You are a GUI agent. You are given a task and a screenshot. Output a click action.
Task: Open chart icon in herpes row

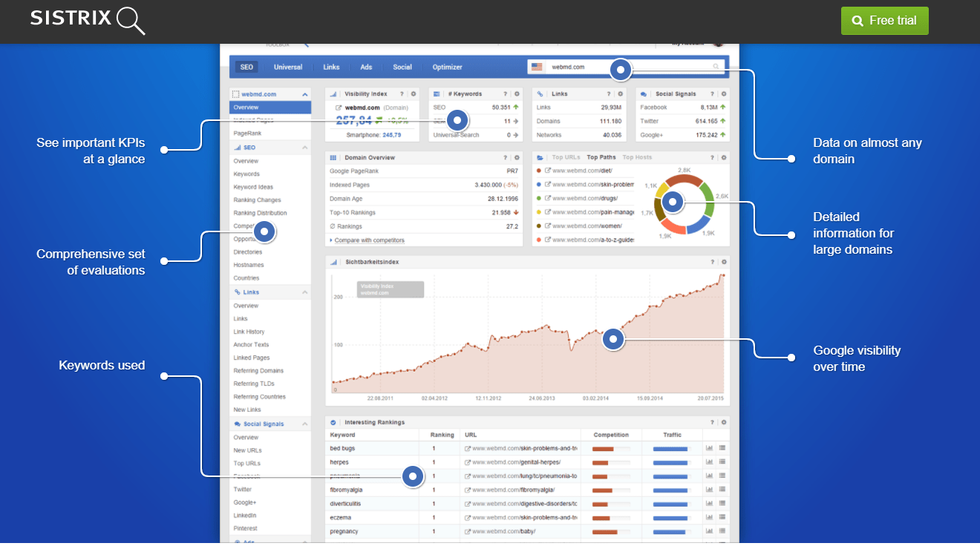click(x=709, y=462)
